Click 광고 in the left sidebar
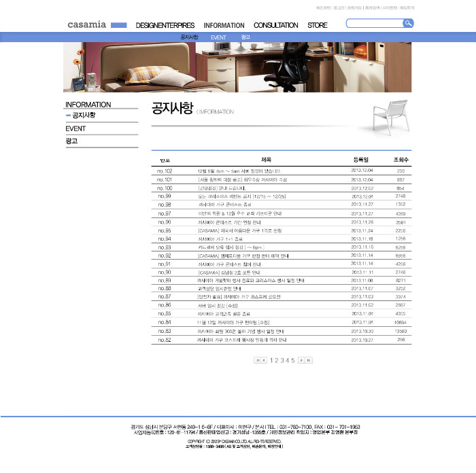476x473 pixels. tap(71, 141)
